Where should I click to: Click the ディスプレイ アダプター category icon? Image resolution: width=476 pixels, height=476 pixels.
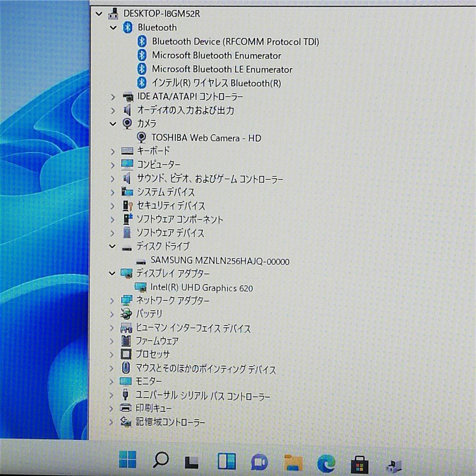pos(126,274)
